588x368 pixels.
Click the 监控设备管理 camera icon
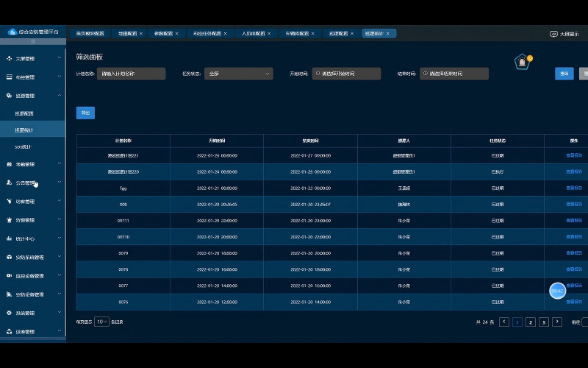pyautogui.click(x=9, y=275)
